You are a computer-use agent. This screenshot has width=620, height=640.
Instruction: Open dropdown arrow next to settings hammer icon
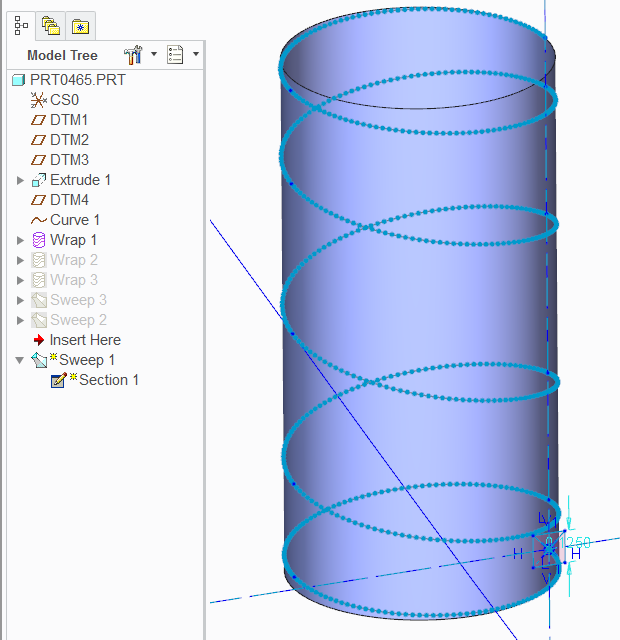click(x=154, y=54)
